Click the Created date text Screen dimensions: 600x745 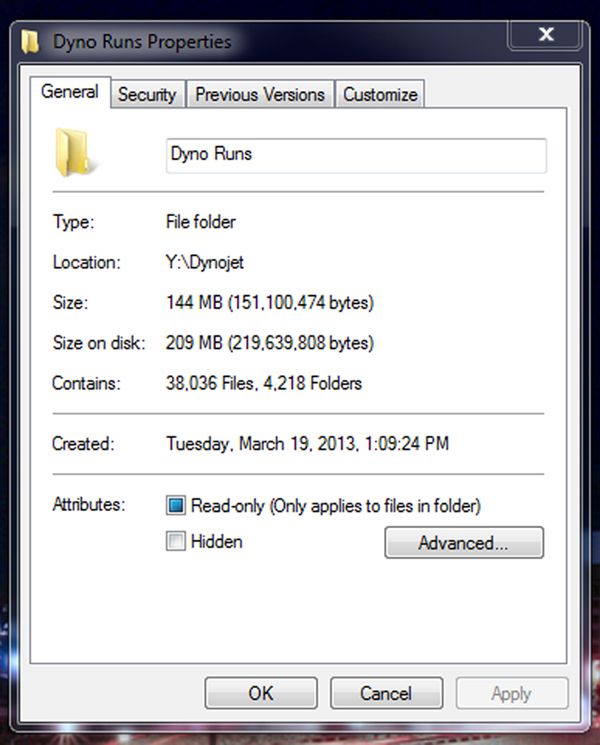[307, 444]
